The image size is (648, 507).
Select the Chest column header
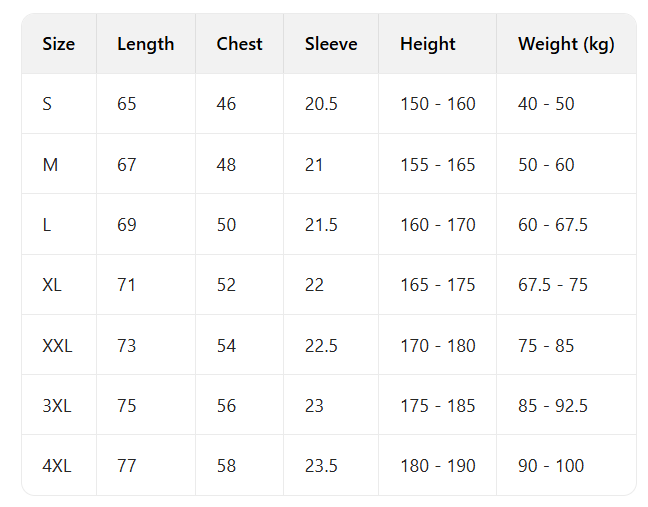pos(239,44)
